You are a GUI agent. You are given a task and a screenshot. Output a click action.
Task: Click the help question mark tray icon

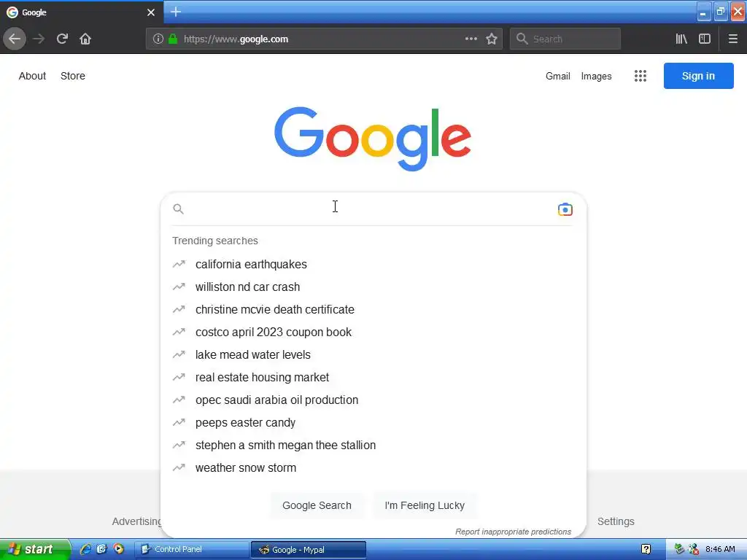(x=646, y=549)
